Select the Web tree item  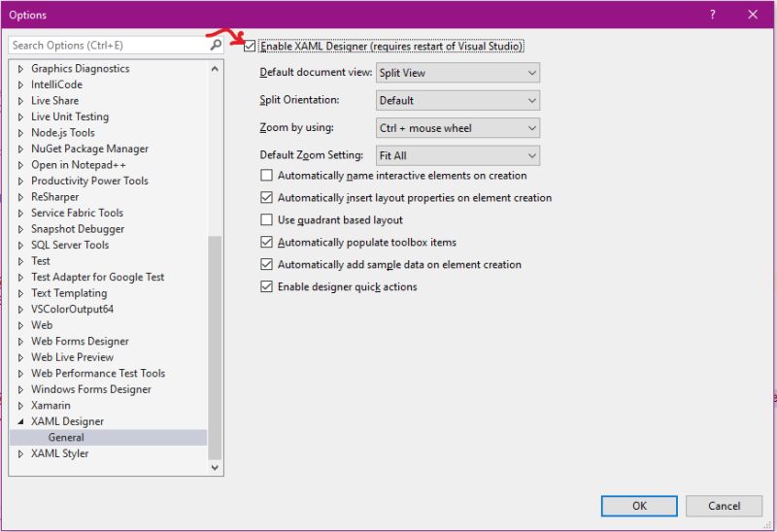click(42, 325)
